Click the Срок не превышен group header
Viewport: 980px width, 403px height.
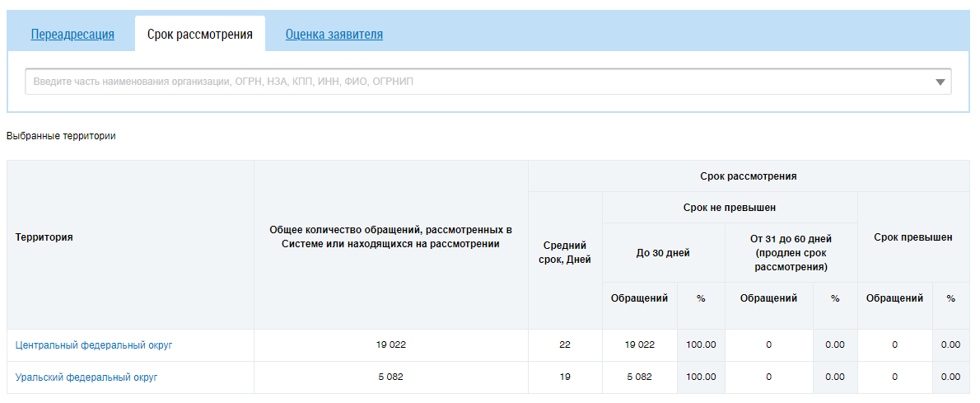coord(729,208)
